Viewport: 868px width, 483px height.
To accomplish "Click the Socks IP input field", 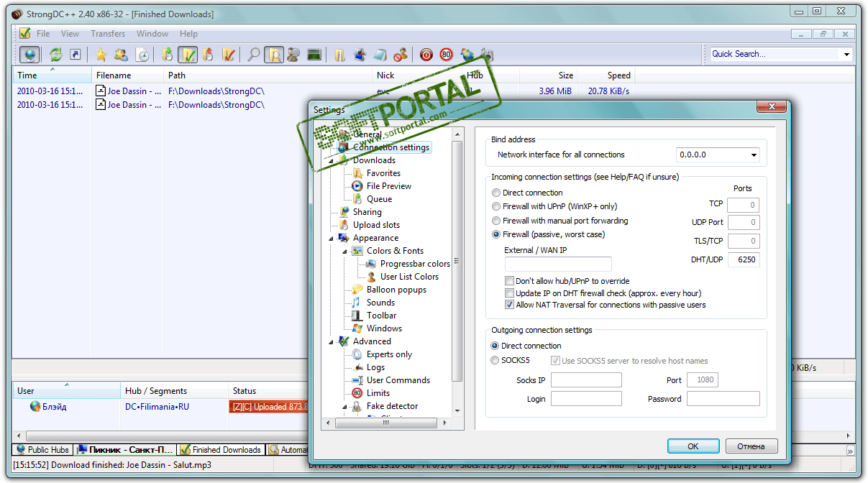I will [586, 380].
